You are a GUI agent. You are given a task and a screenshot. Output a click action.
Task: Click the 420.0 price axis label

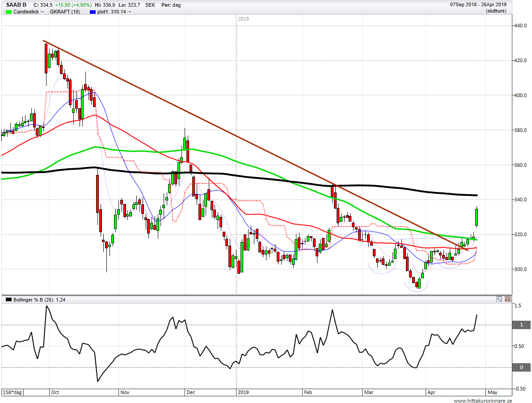click(x=520, y=60)
